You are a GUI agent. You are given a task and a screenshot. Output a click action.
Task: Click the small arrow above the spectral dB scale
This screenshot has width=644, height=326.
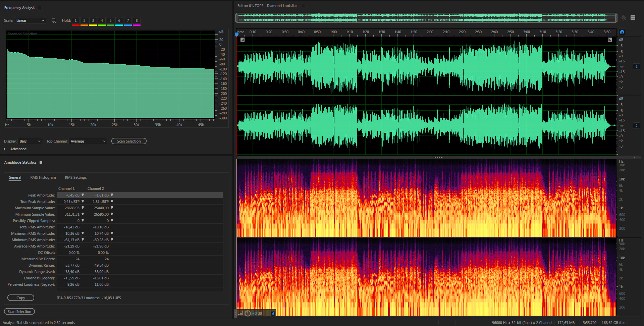pos(634,157)
